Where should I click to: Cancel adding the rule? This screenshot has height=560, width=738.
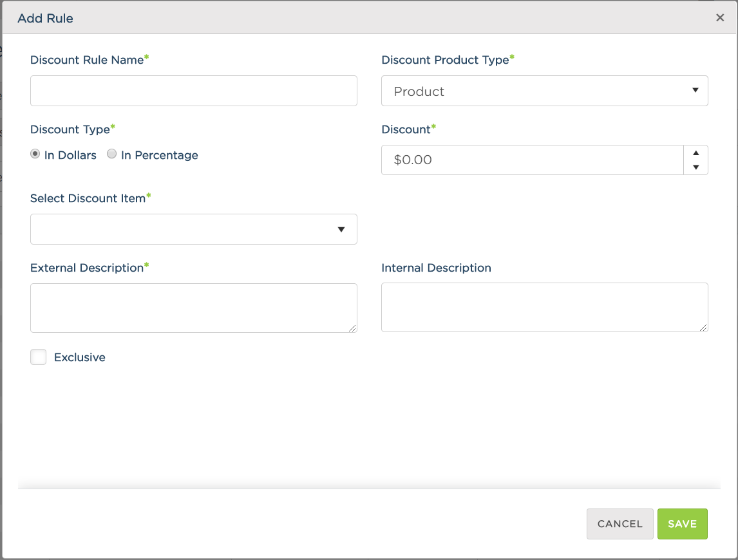[620, 524]
